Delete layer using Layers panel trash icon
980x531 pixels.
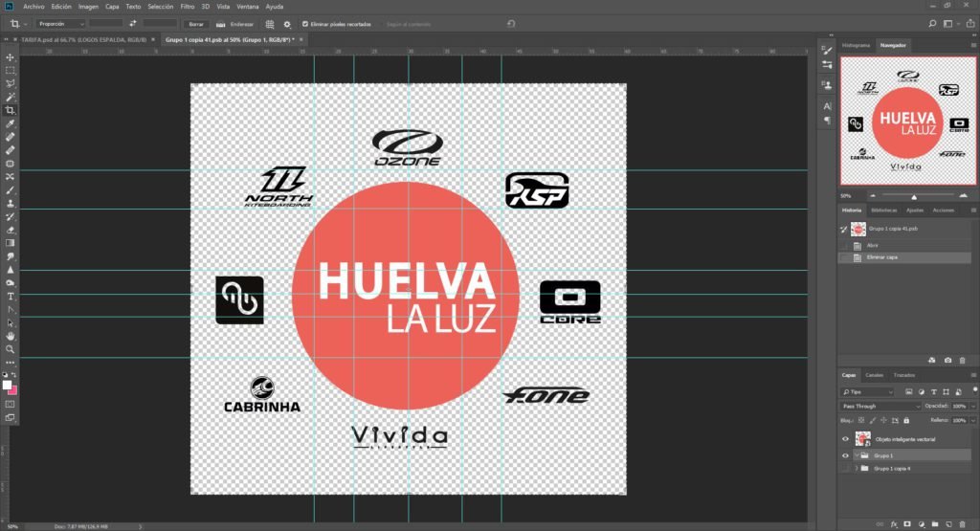pos(963,524)
